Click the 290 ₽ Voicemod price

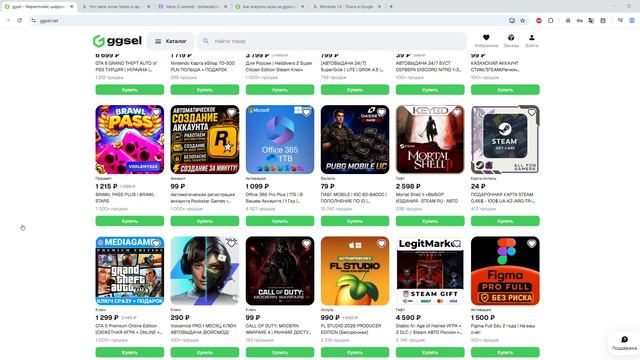pos(180,318)
